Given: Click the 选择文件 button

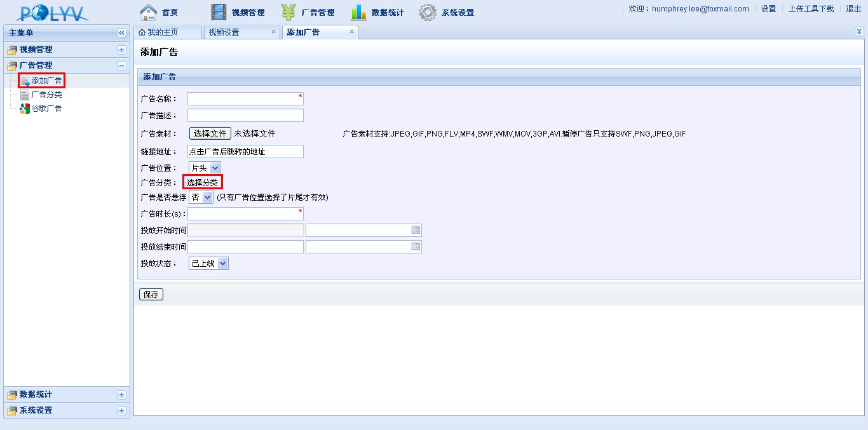Looking at the screenshot, I should tap(210, 134).
